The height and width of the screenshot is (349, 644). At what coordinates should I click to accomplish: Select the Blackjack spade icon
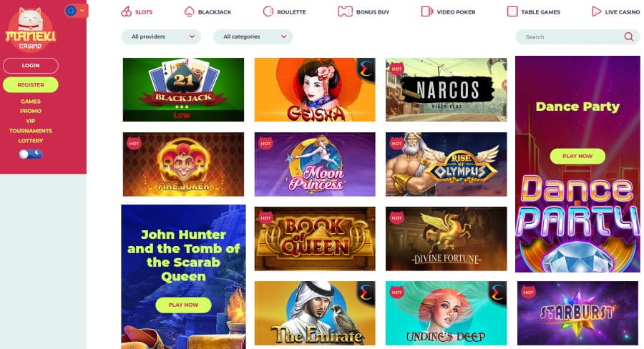tap(189, 11)
